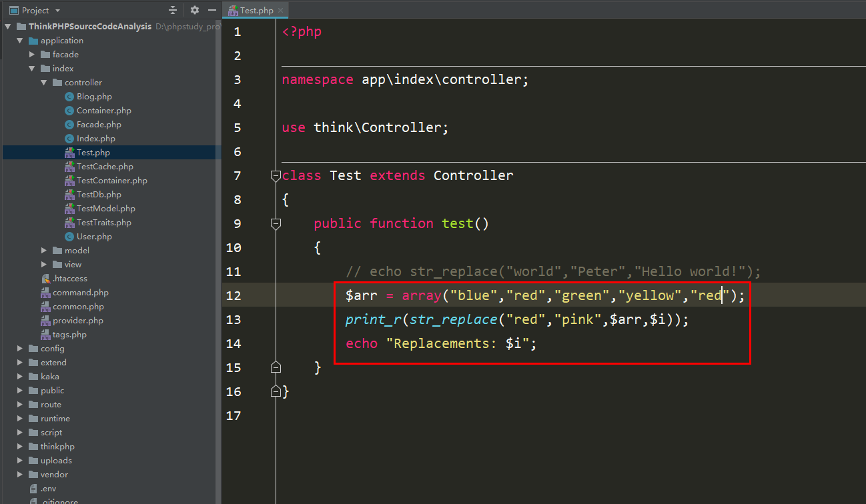866x504 pixels.
Task: Select the .htaccess file
Action: pos(69,279)
